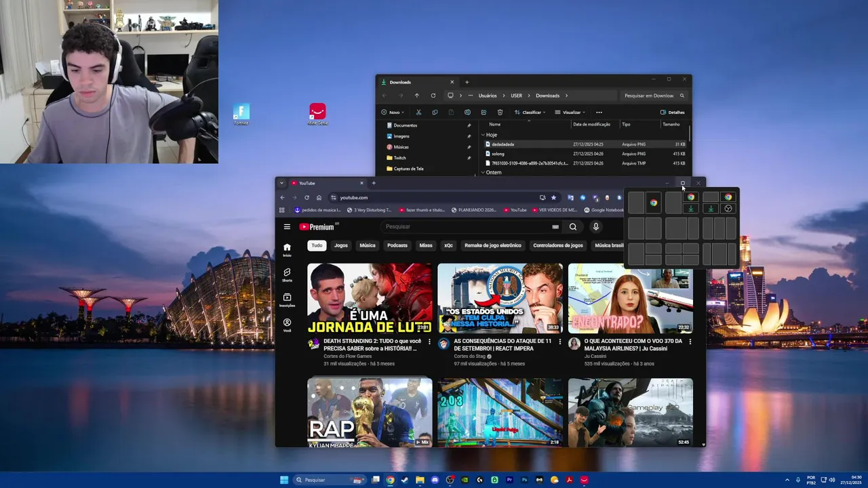The height and width of the screenshot is (488, 868).
Task: Select the xQc filter chip on YouTube
Action: click(448, 245)
